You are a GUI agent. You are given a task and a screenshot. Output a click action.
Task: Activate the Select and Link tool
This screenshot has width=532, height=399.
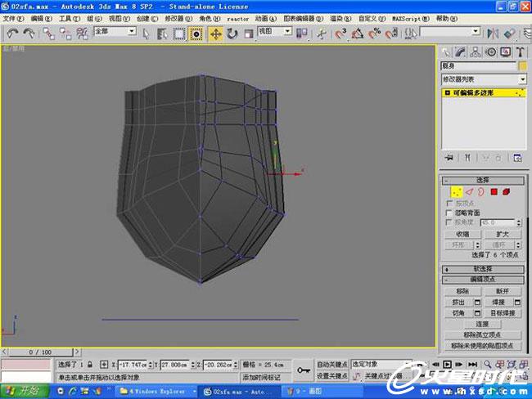click(x=48, y=34)
